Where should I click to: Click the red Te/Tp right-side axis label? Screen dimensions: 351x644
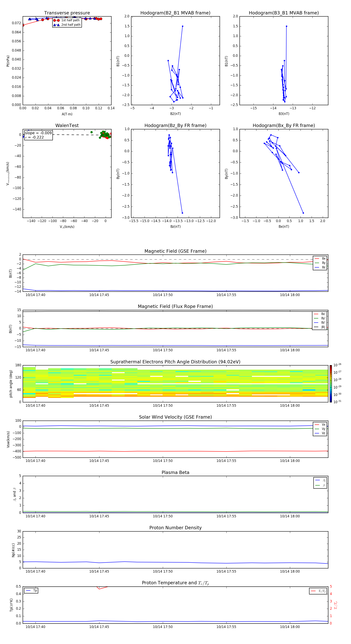336,605
